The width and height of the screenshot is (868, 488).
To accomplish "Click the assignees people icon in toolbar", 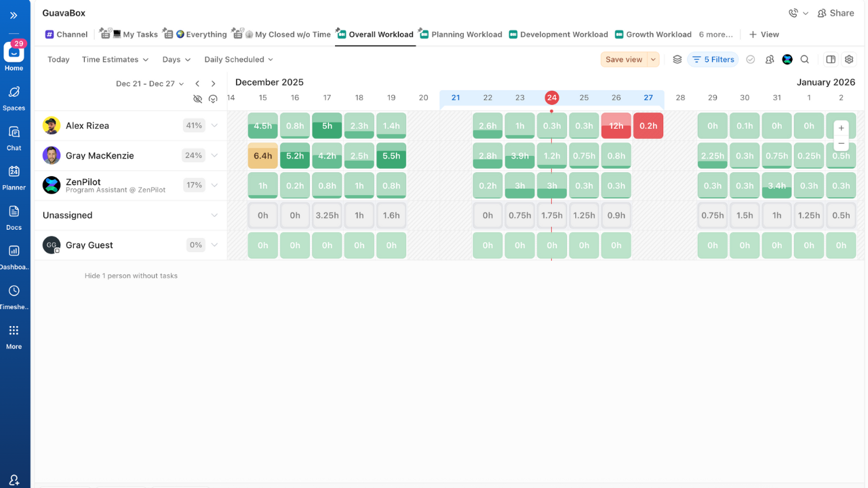I will [770, 60].
